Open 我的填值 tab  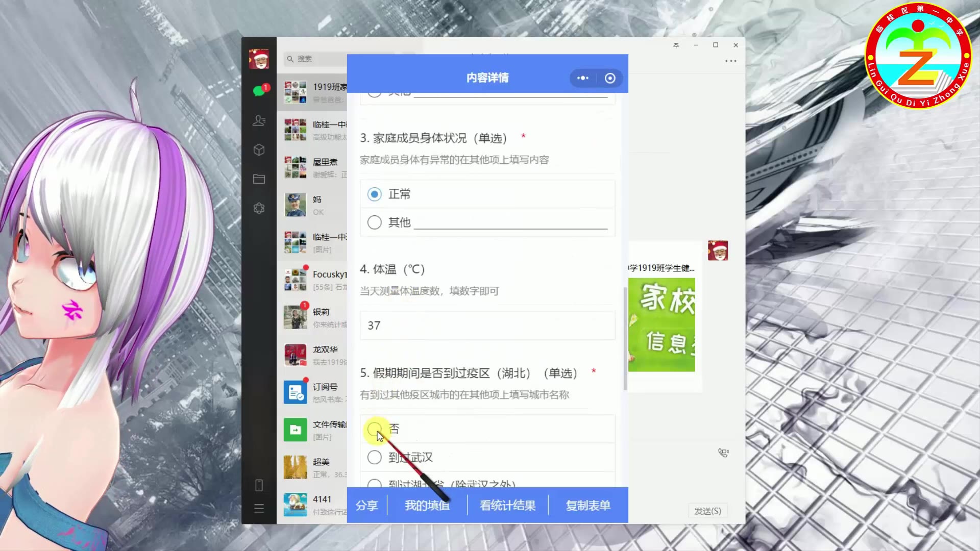click(427, 506)
